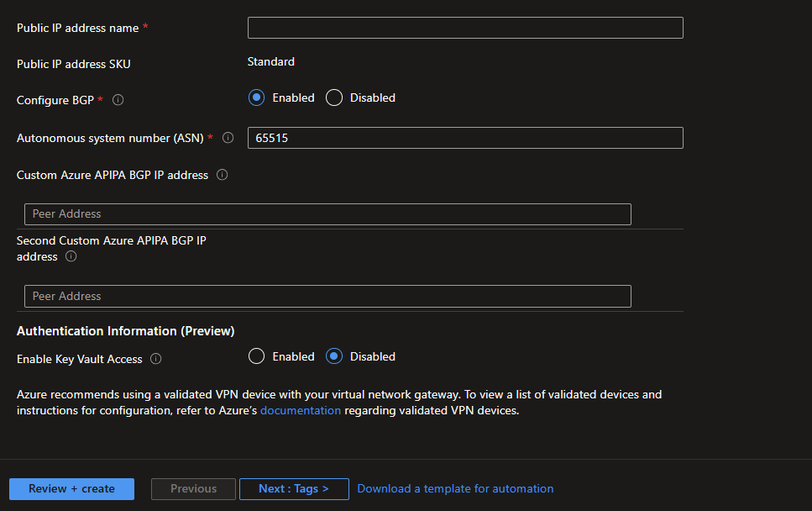Go to Next : Tags step
Image resolution: width=812 pixels, height=511 pixels.
(294, 488)
